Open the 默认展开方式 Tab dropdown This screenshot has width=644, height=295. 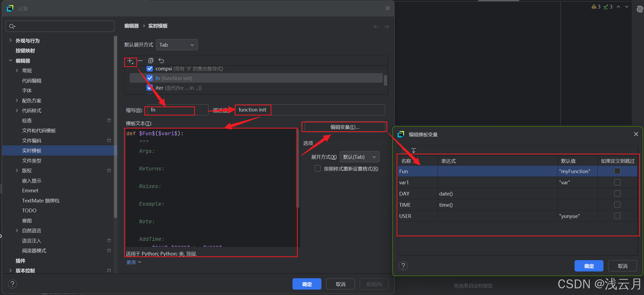pos(177,45)
